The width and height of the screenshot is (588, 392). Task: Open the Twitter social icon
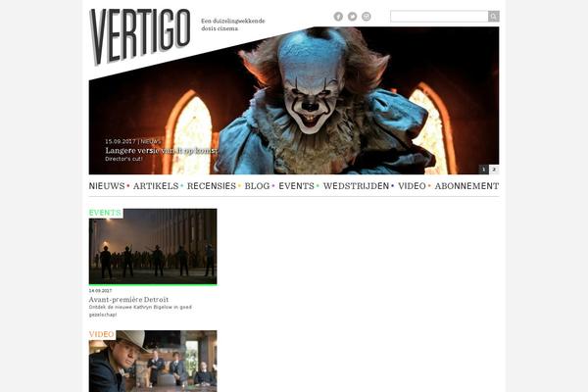(x=352, y=17)
